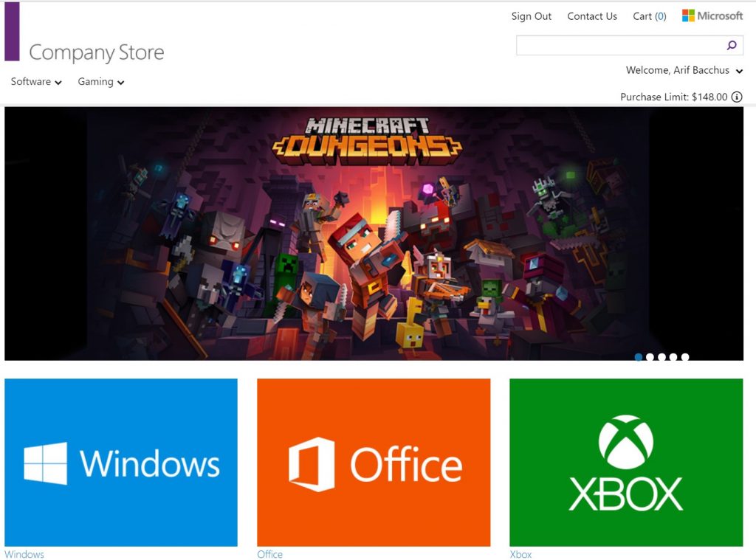Click the Microsoft logo

[712, 16]
